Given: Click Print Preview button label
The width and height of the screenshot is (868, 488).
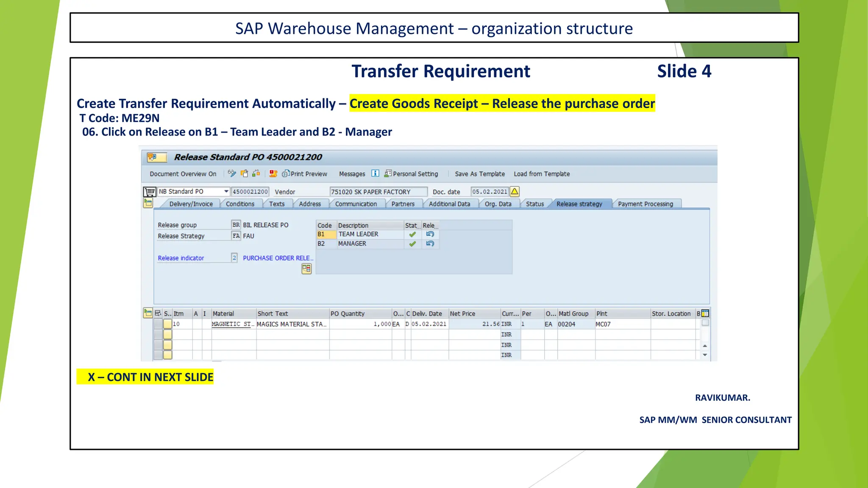Looking at the screenshot, I should 309,174.
